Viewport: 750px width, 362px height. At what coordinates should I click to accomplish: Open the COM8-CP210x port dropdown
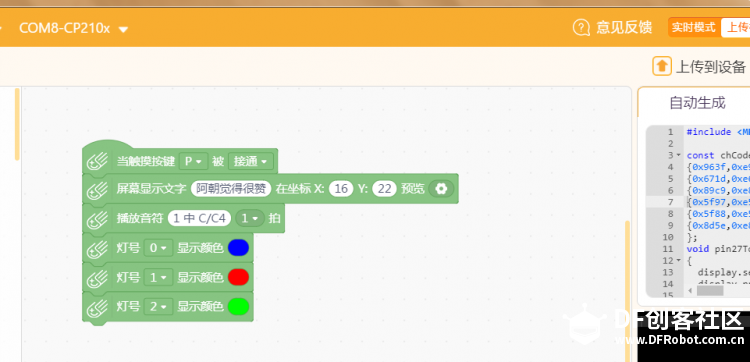tap(73, 28)
